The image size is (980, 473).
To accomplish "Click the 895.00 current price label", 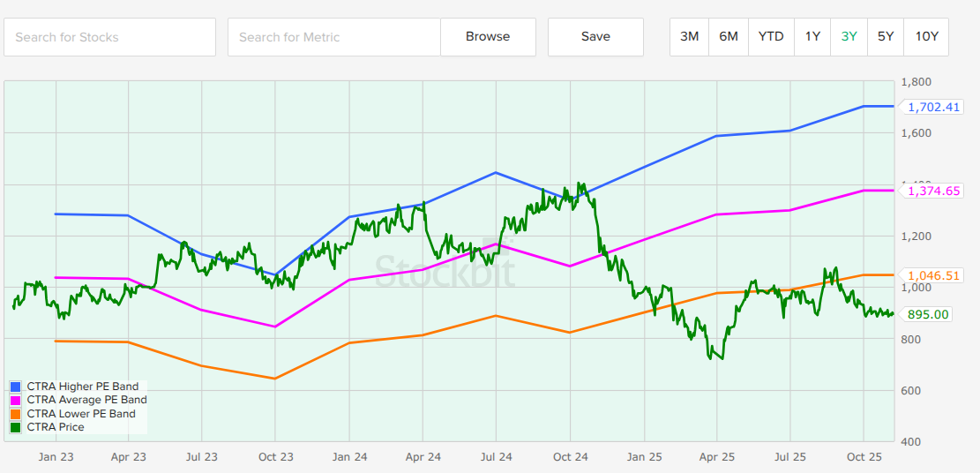I will coord(928,314).
